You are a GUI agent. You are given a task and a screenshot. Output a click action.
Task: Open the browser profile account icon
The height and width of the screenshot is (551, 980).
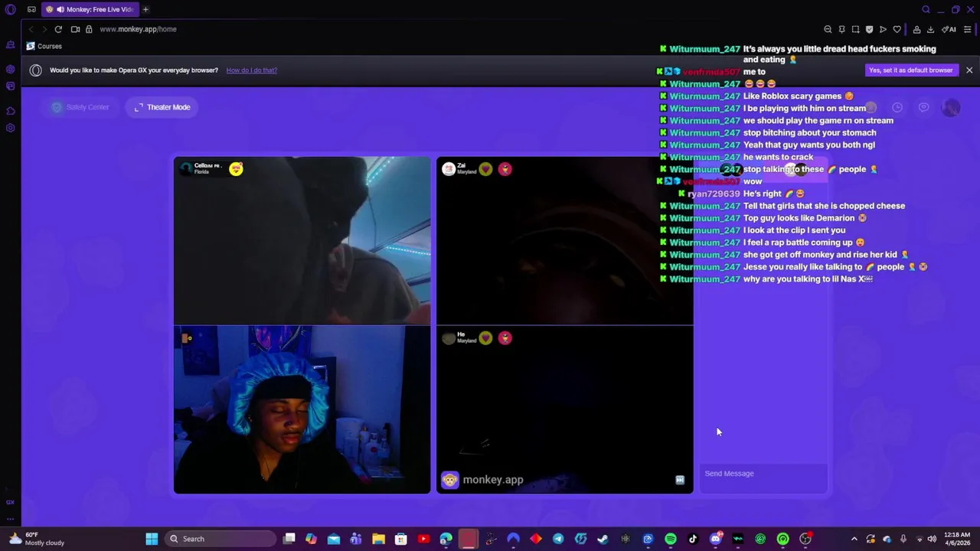(916, 29)
